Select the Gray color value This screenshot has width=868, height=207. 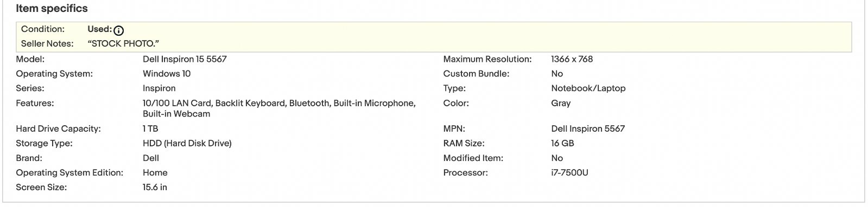coord(561,103)
